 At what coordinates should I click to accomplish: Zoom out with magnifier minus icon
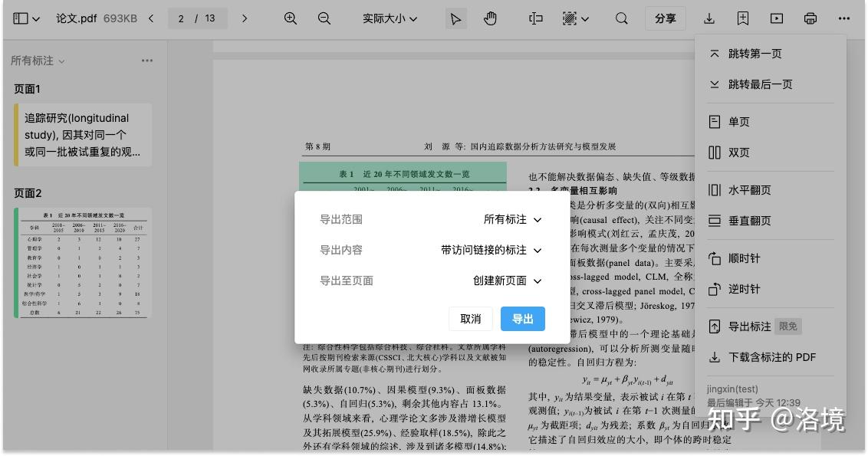[324, 18]
